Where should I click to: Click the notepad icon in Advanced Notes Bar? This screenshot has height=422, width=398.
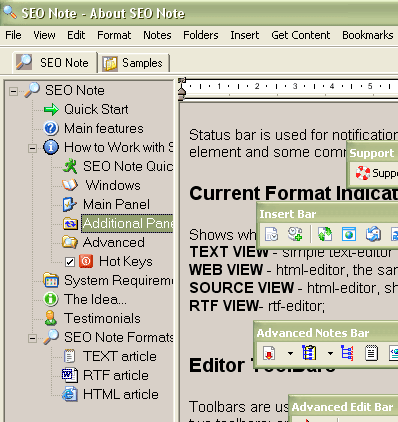coord(371,353)
